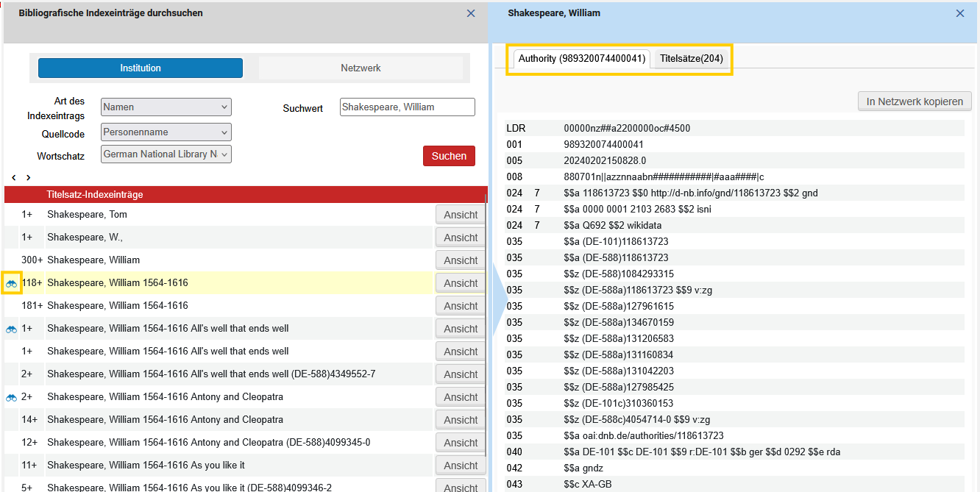Click binoculars icon beside 2+ Antony and Cleopatra

[11, 397]
